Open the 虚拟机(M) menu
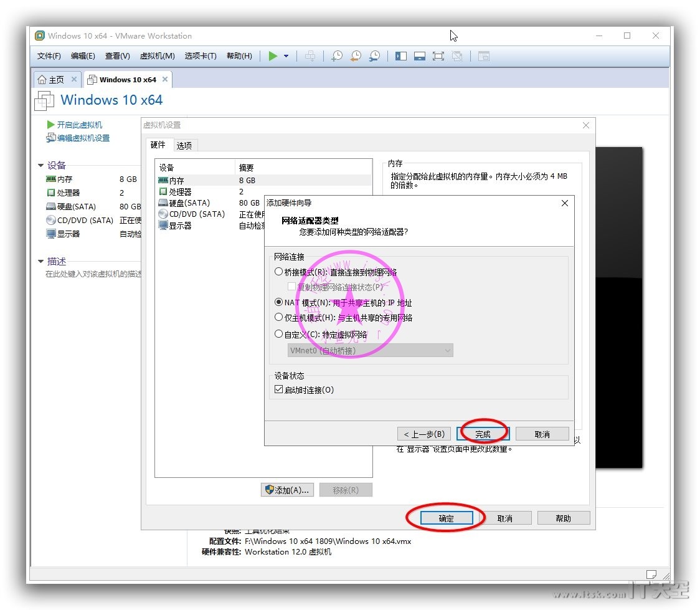The width and height of the screenshot is (700, 610). point(157,56)
